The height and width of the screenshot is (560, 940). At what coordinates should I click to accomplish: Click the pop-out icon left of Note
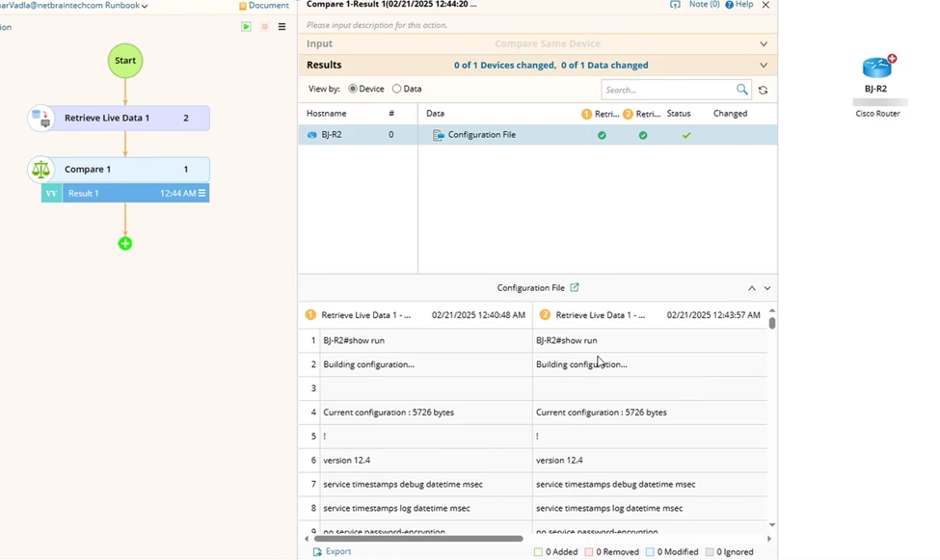pos(675,4)
